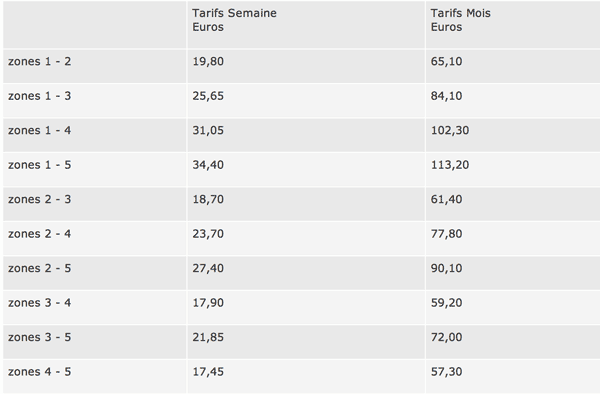Select the zones 3 - 5 row label
The height and width of the screenshot is (394, 600).
(39, 337)
